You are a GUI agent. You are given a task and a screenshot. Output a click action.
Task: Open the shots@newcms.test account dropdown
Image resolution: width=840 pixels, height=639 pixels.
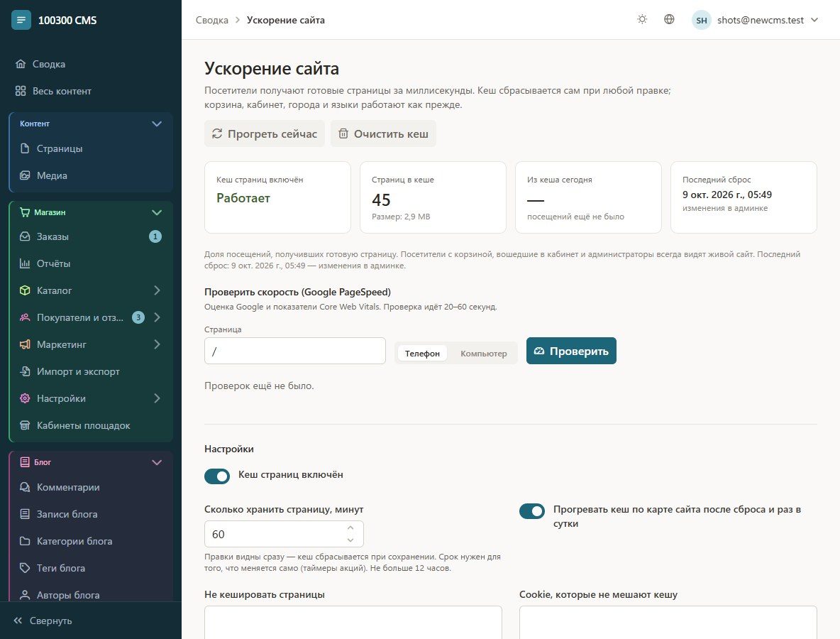(x=756, y=21)
